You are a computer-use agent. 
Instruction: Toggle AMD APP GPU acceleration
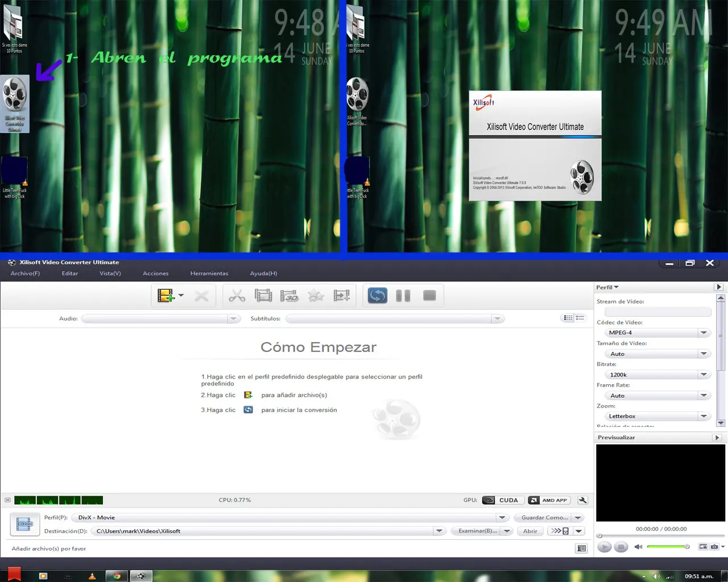coord(549,500)
